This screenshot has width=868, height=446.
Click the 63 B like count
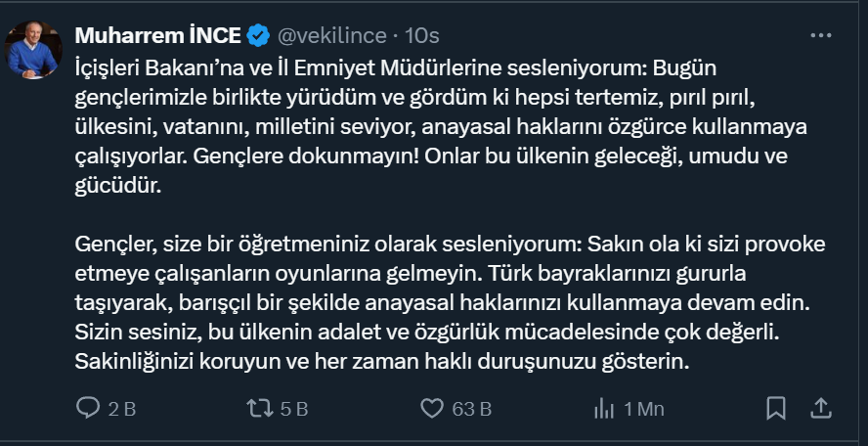click(471, 409)
